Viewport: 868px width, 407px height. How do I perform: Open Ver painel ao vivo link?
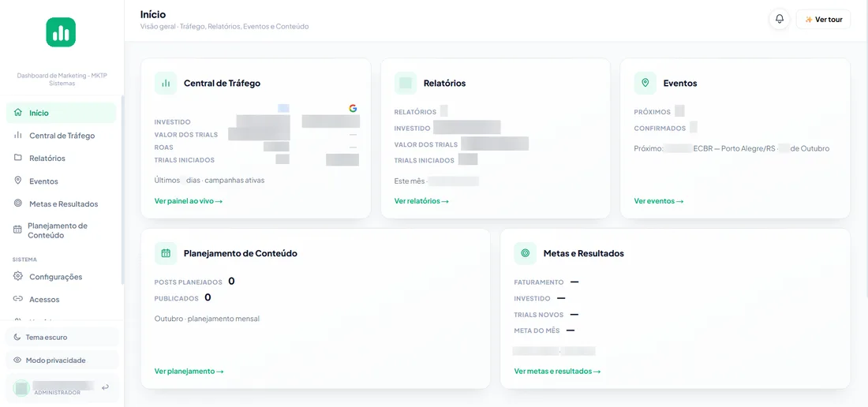(x=189, y=200)
